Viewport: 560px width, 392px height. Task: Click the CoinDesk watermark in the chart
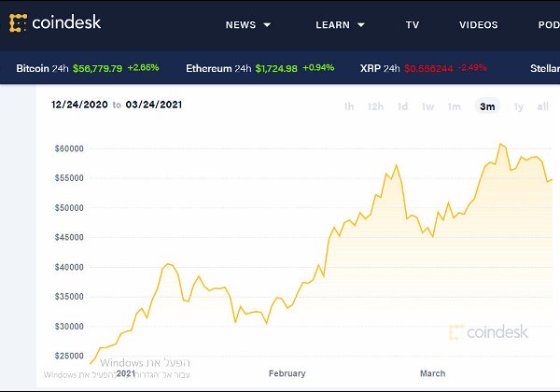pos(488,331)
